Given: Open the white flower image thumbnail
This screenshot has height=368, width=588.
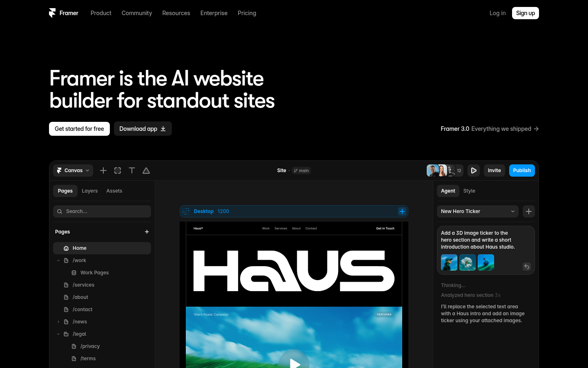Looking at the screenshot, I should click(x=468, y=263).
